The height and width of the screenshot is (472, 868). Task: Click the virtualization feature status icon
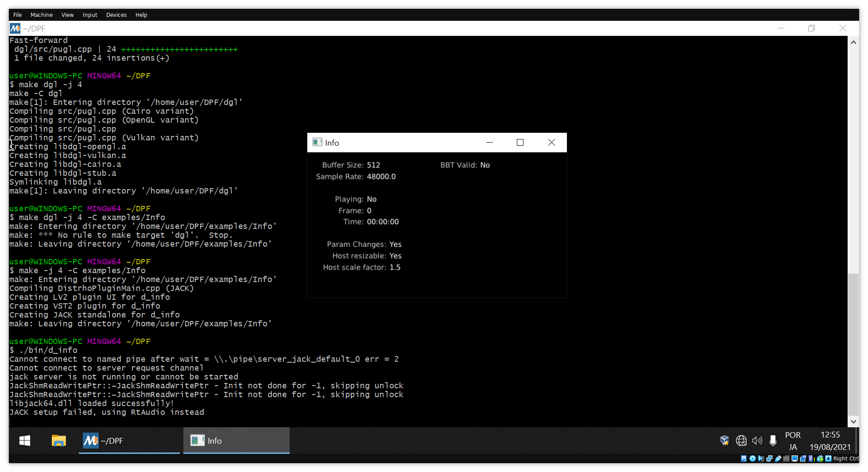[x=810, y=459]
